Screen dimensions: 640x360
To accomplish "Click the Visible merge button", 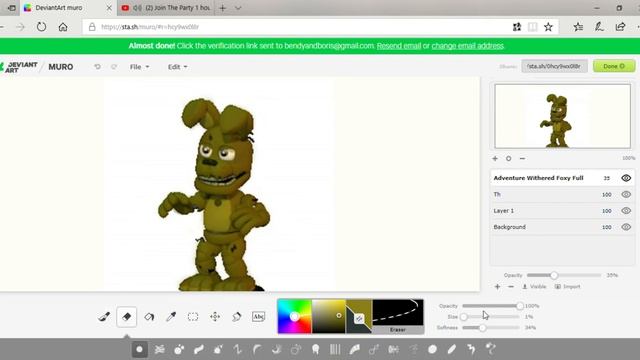I will pyautogui.click(x=534, y=287).
